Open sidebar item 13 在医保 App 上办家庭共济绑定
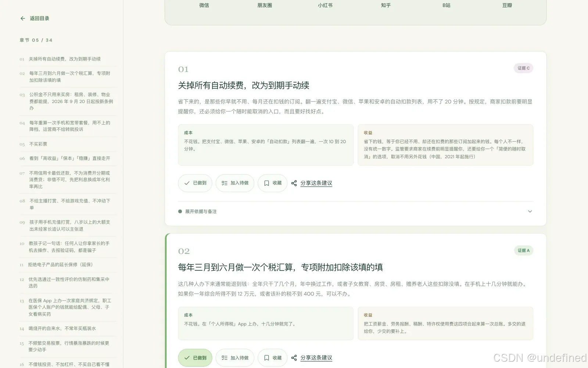 [x=68, y=307]
